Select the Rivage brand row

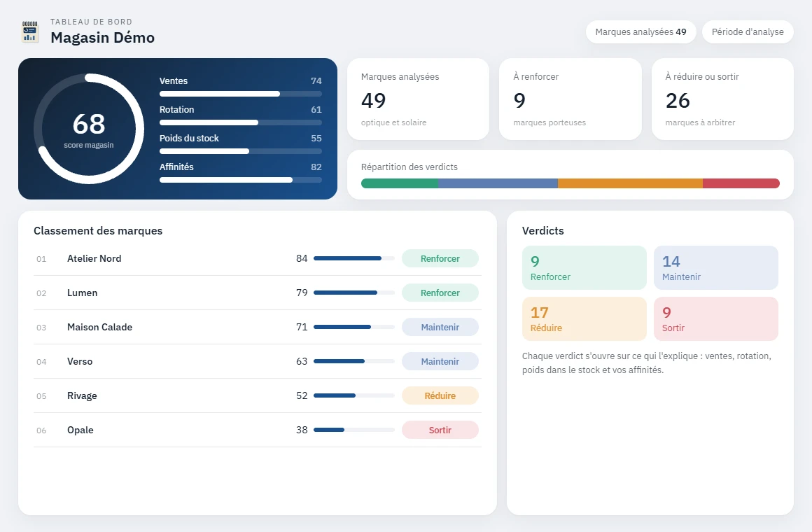(x=258, y=395)
